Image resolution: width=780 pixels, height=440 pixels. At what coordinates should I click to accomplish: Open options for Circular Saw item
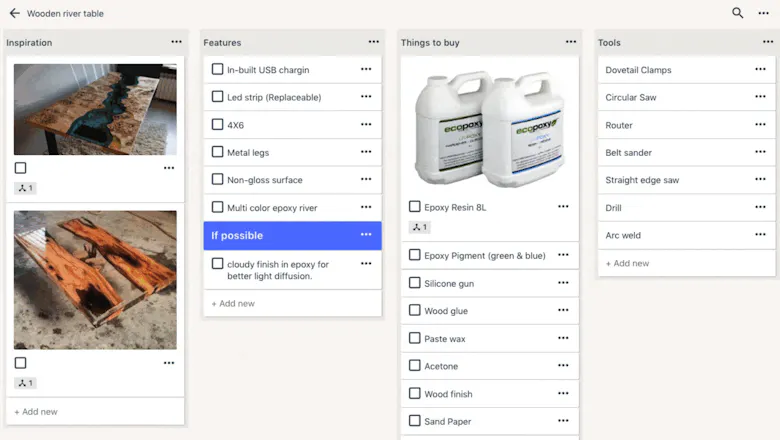tap(760, 96)
